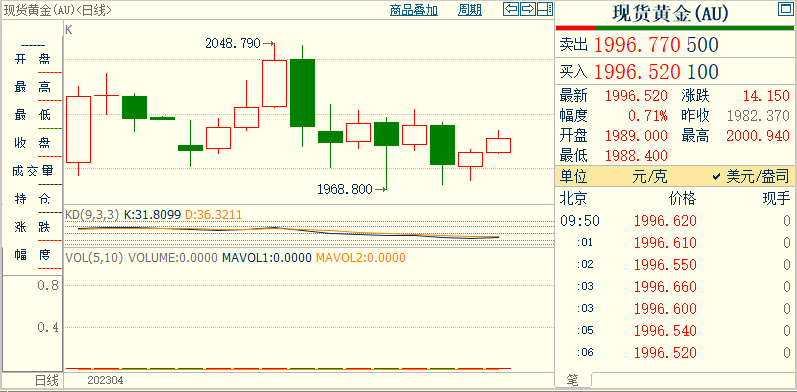
Task: Click the split-panel layout icon
Action: pos(544,9)
